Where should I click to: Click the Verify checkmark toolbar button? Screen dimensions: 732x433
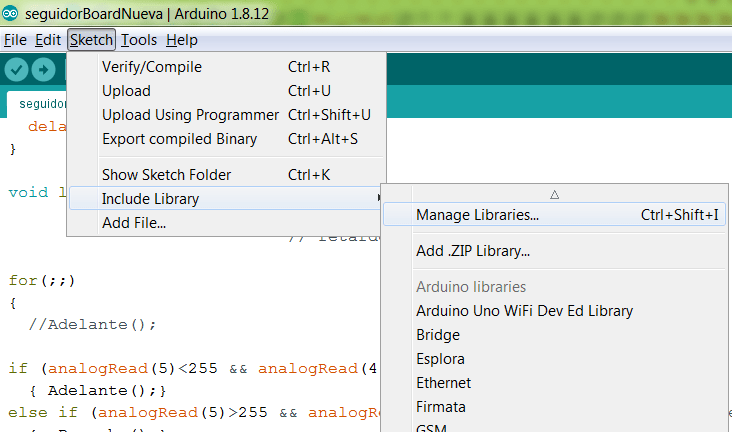[x=16, y=70]
